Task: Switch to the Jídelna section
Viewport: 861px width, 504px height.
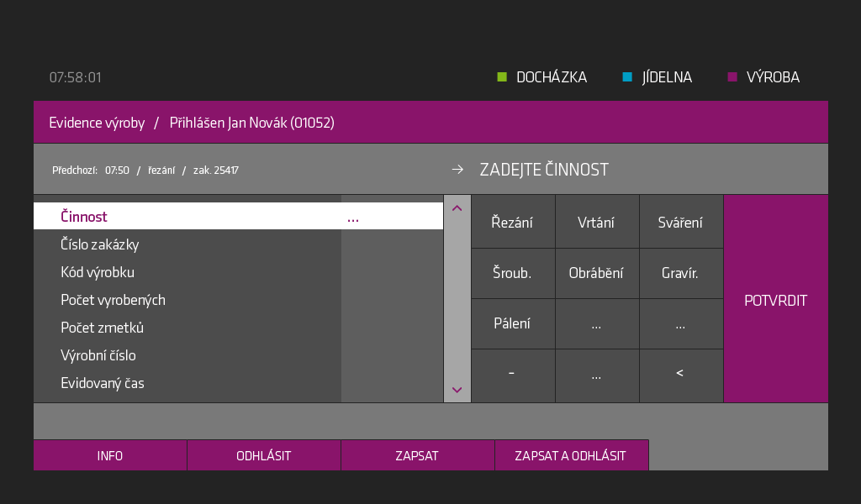Action: click(x=658, y=77)
